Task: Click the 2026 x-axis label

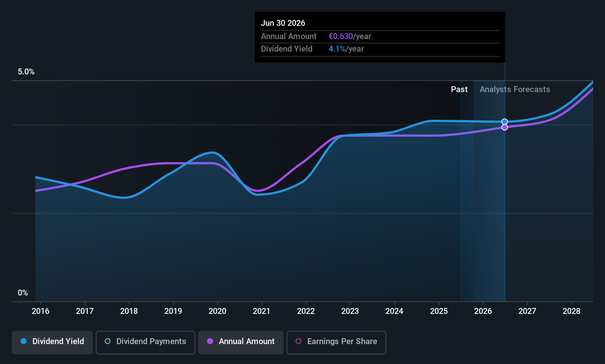Action: pos(483,311)
